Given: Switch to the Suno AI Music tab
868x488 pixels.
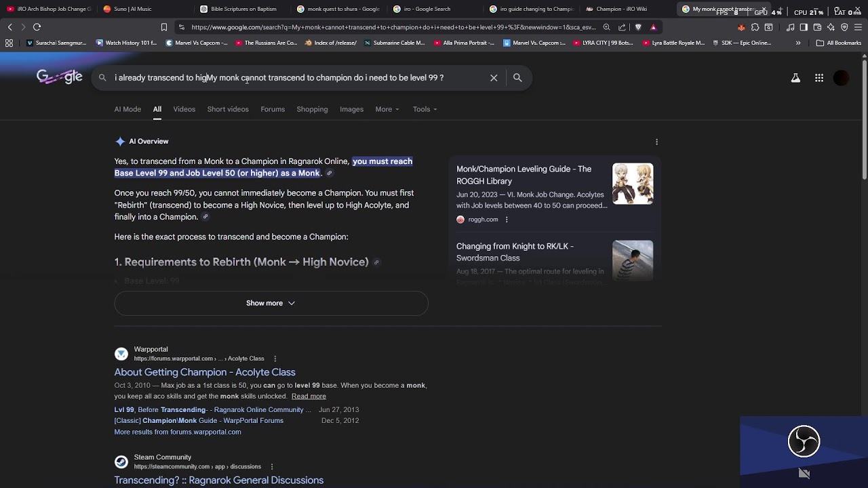Looking at the screenshot, I should click(144, 9).
